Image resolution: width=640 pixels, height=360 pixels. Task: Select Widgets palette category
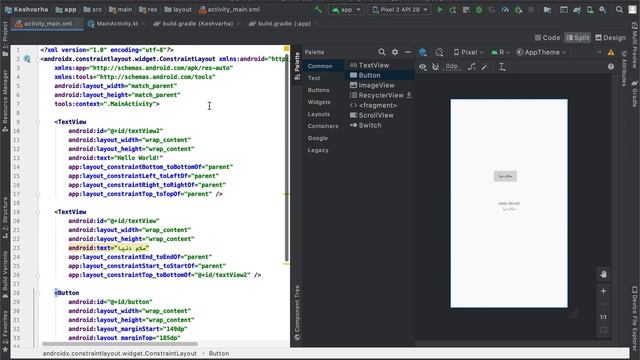click(x=319, y=102)
